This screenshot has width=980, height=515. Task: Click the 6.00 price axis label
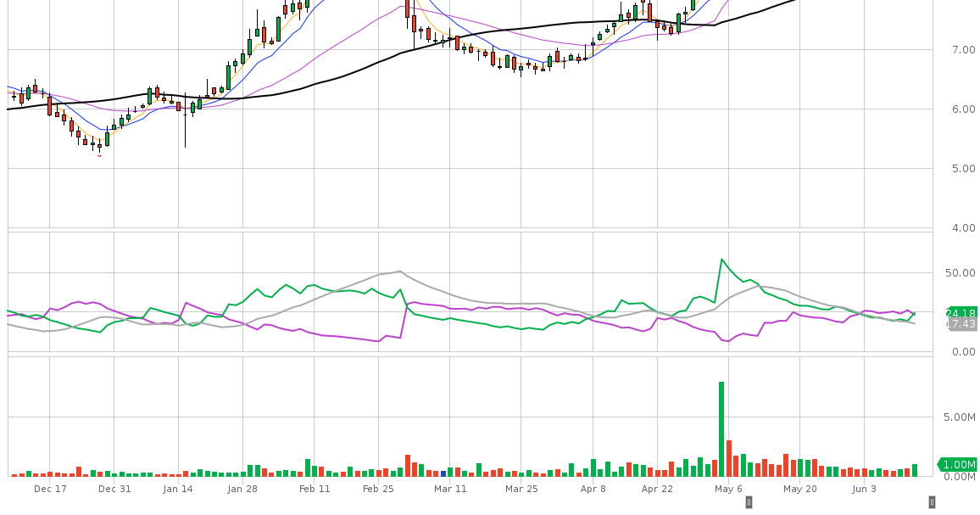coord(964,109)
